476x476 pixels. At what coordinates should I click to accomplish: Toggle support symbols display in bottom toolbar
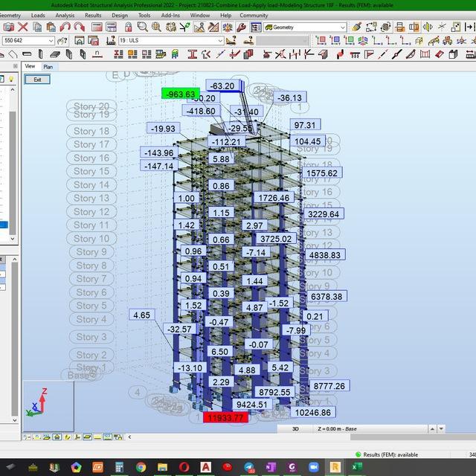[57, 437]
